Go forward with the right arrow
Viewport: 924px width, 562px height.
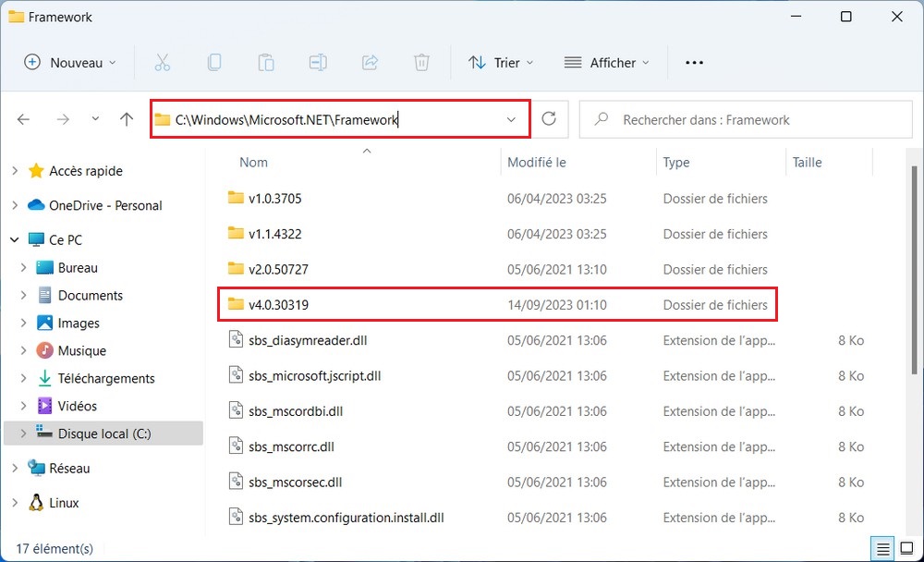pos(63,120)
